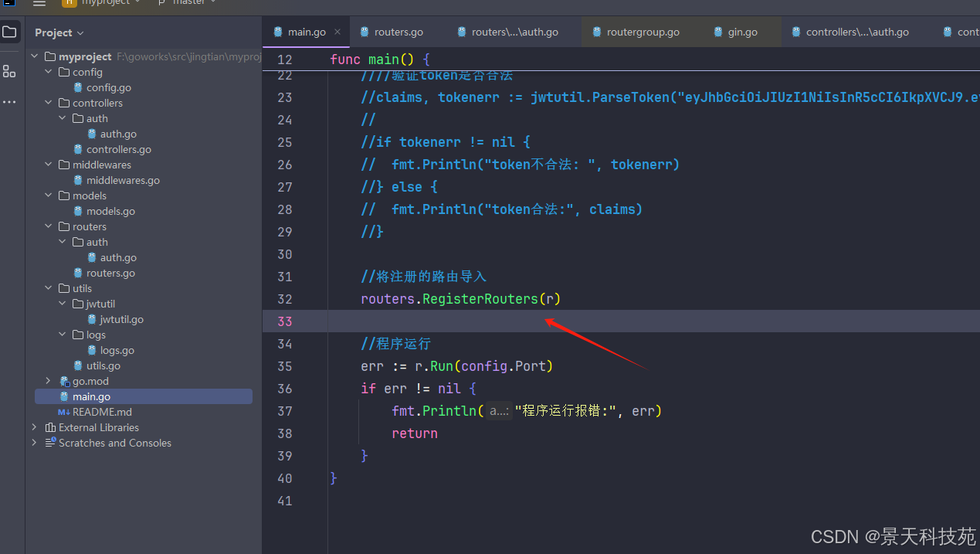
Task: Open the Structure tool window icon
Action: coord(9,71)
